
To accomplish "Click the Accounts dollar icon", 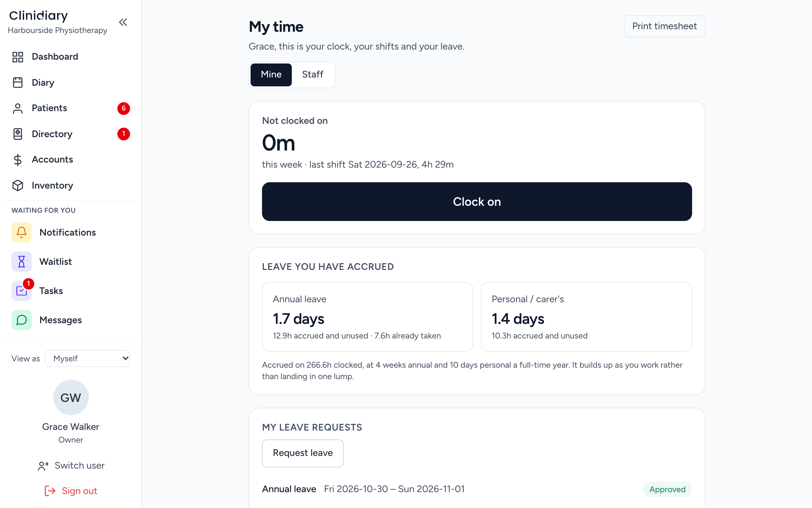I will (x=18, y=160).
